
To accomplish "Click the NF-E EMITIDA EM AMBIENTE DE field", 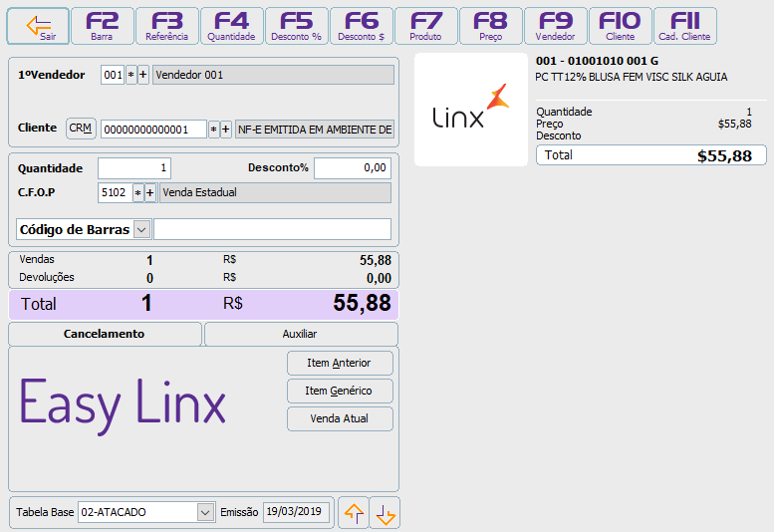I will point(315,130).
